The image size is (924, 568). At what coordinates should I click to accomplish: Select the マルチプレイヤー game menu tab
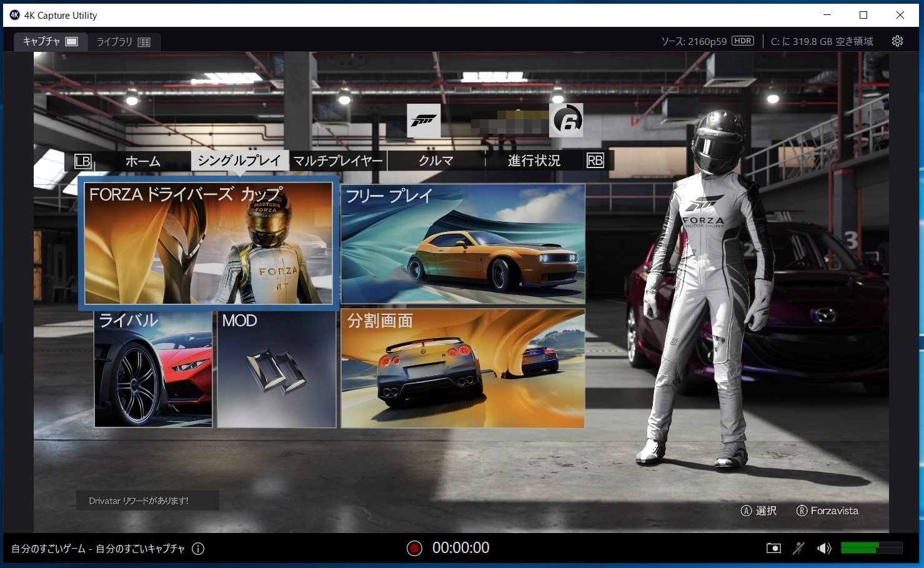click(338, 161)
